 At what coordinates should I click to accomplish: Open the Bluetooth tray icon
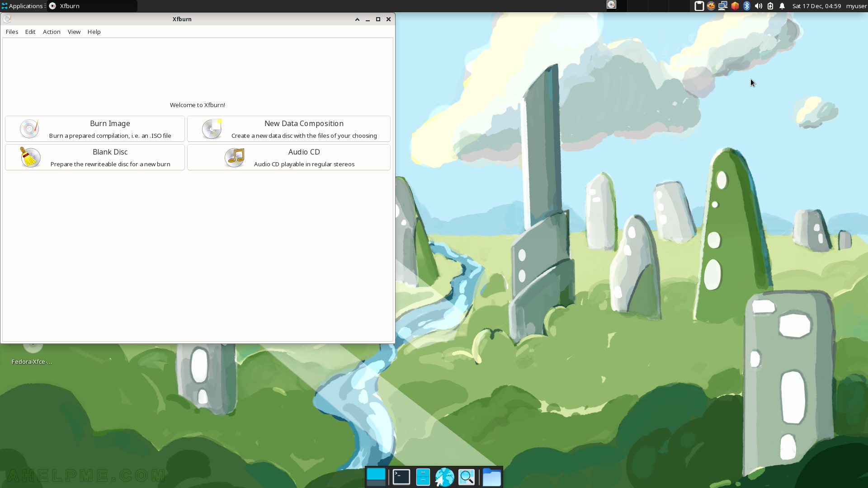coord(747,6)
